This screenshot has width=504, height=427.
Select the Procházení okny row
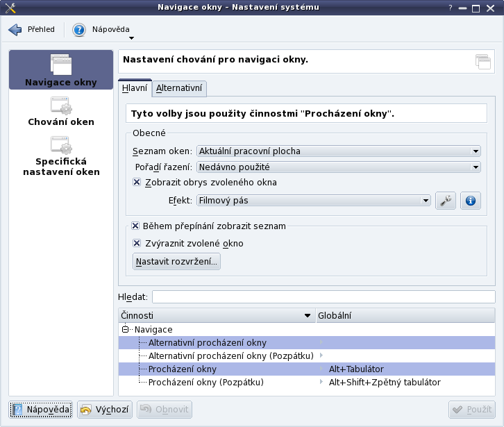(307, 369)
